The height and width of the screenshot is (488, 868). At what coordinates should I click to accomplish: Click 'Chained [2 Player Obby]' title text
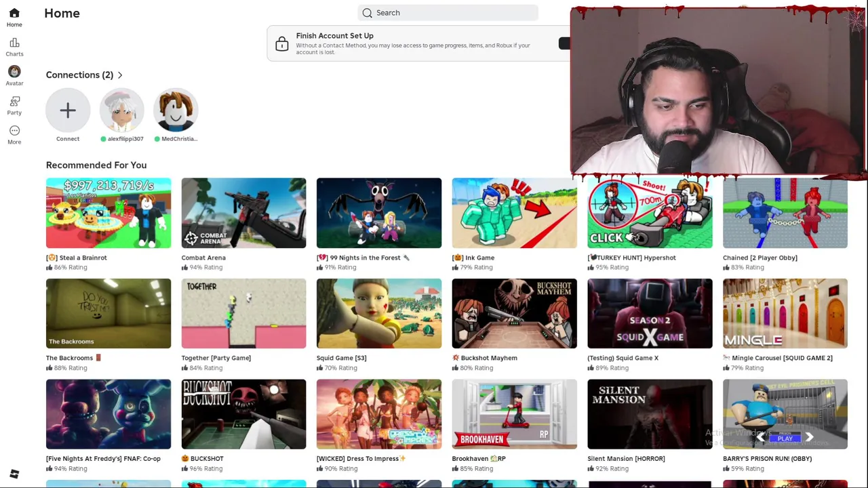click(760, 258)
